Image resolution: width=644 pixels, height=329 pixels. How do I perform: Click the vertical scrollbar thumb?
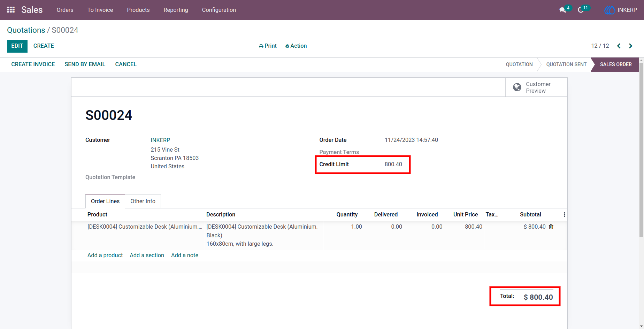click(x=641, y=150)
